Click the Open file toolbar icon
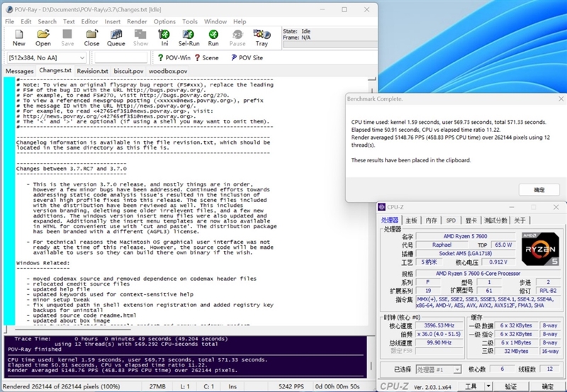Image resolution: width=567 pixels, height=392 pixels. pos(43,37)
